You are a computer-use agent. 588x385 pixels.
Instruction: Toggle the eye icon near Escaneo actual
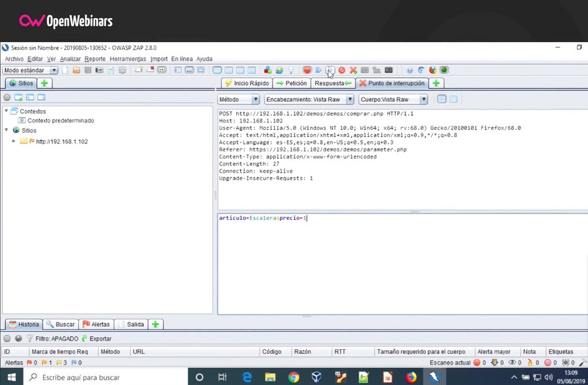512,362
